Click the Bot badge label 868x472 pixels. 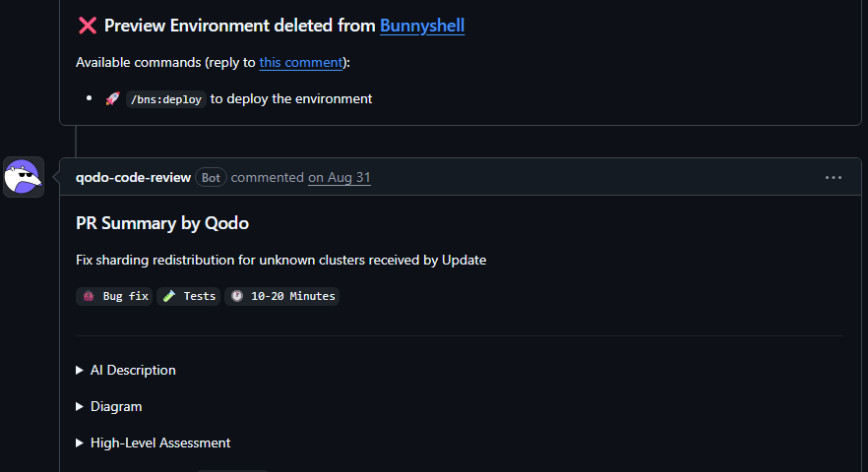(x=211, y=178)
